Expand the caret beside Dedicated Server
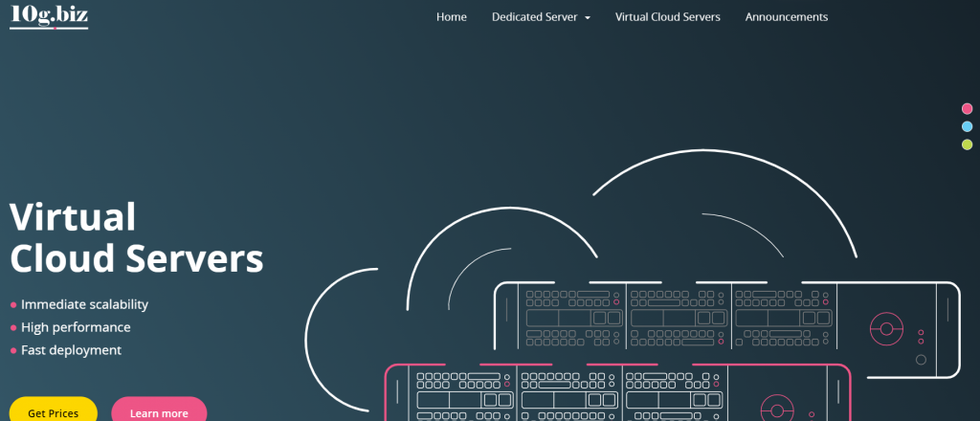This screenshot has width=980, height=421. (x=588, y=18)
